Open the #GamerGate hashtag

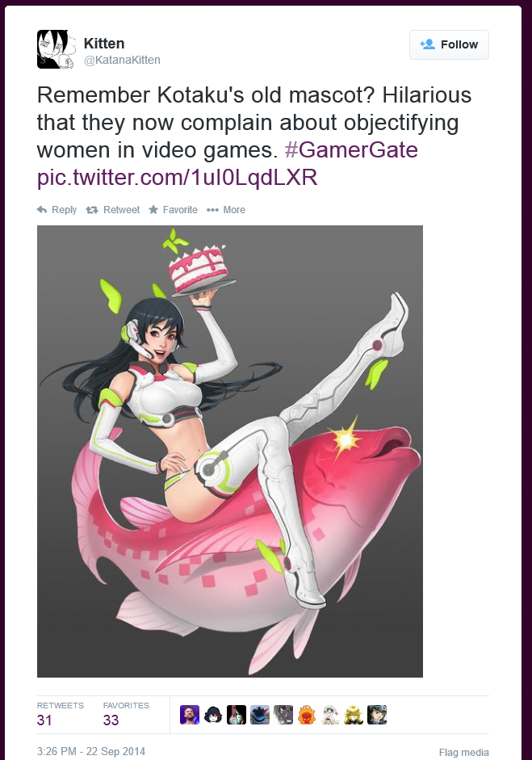pyautogui.click(x=351, y=149)
